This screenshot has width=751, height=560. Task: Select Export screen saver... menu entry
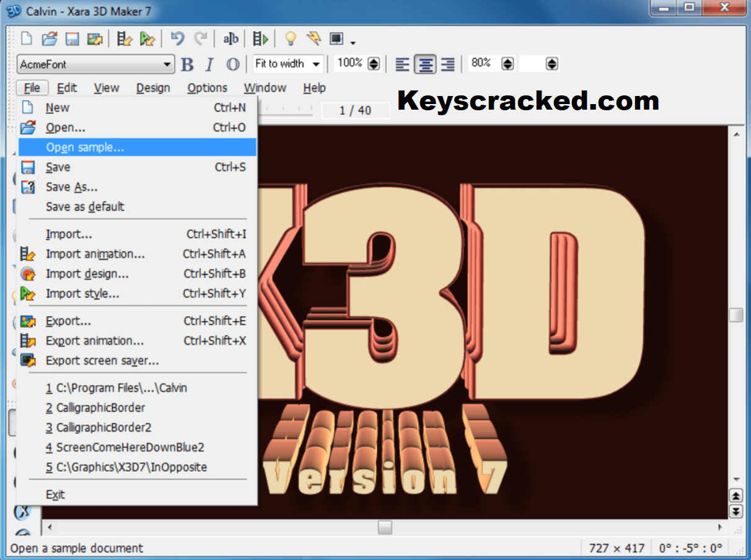[137, 361]
